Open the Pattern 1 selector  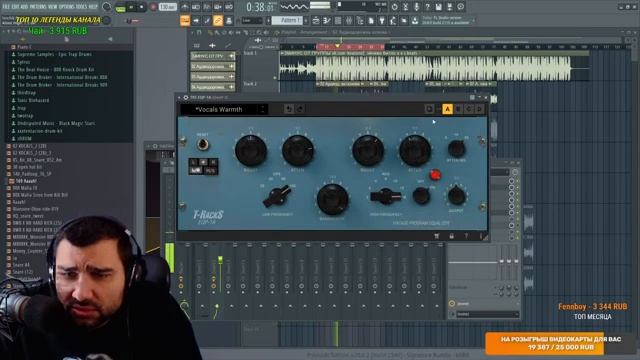pos(287,20)
